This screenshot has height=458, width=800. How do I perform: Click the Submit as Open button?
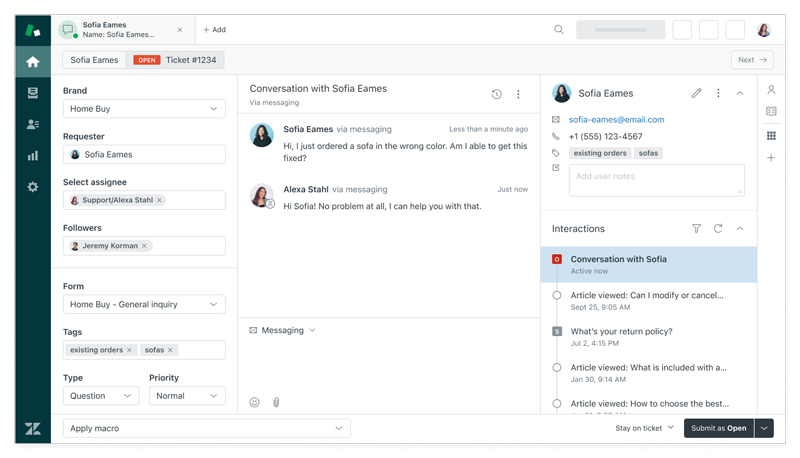[x=718, y=428]
